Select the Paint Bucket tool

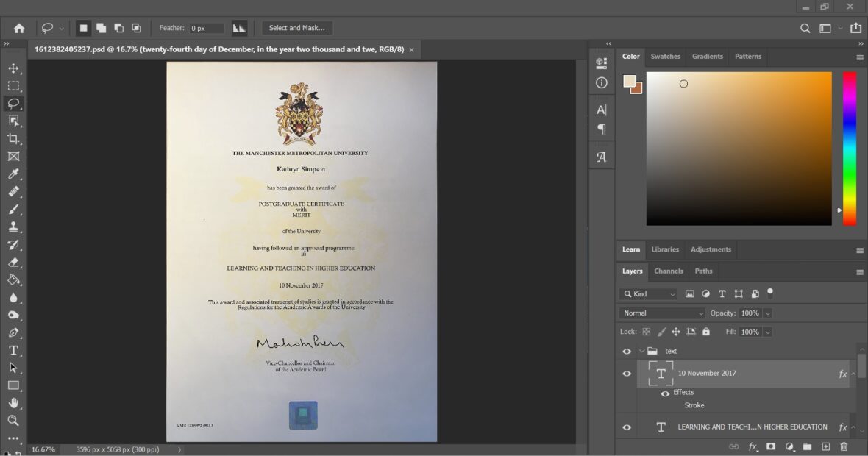pos(13,280)
